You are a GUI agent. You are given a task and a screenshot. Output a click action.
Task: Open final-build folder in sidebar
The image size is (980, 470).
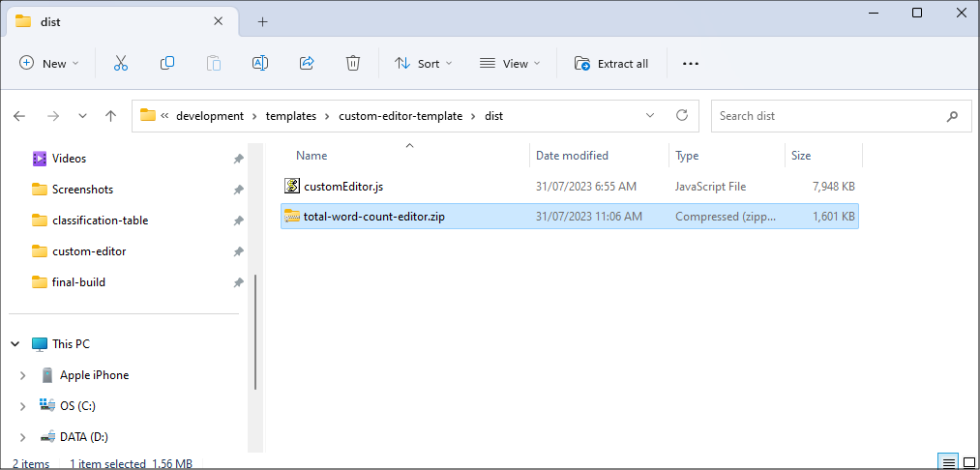coord(78,281)
